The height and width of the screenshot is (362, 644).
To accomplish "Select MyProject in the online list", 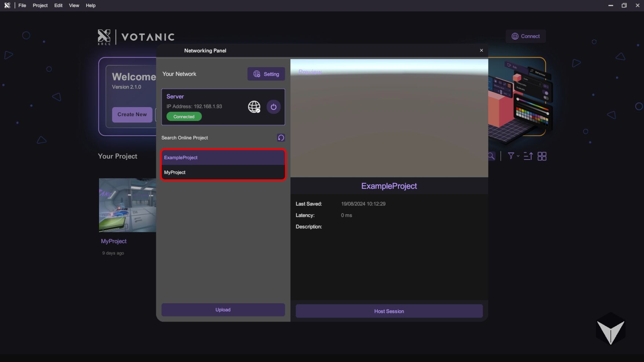I will point(223,172).
